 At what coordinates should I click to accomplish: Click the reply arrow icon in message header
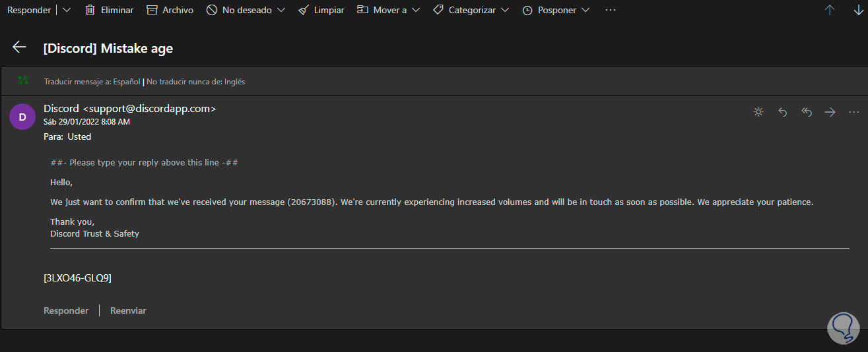pyautogui.click(x=783, y=112)
